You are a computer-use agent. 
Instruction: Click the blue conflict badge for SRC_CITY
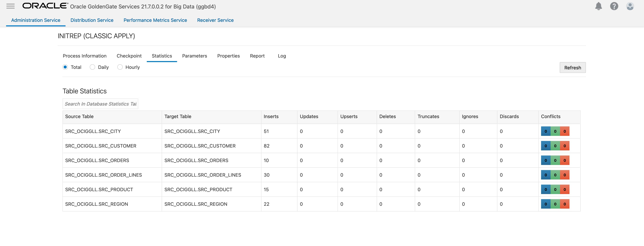coord(545,131)
